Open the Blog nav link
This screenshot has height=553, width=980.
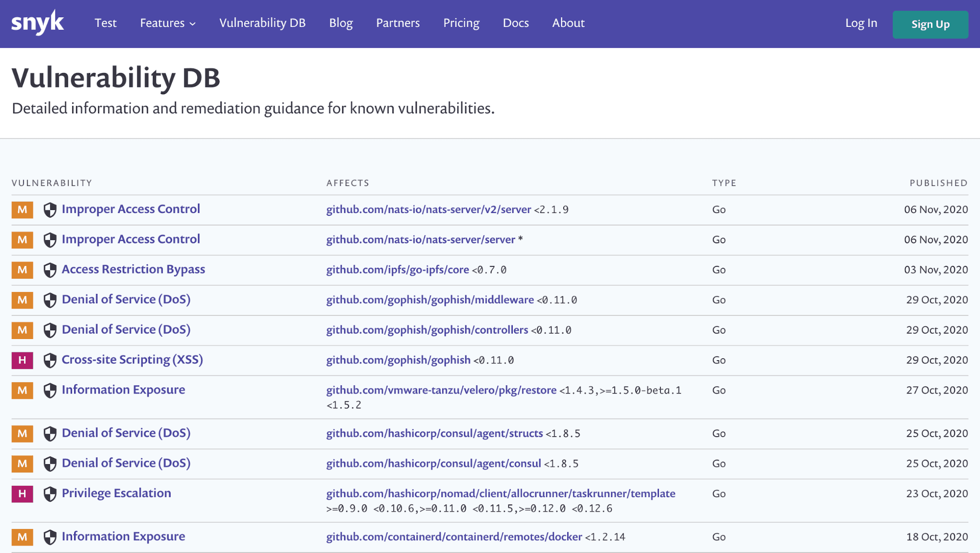[341, 23]
